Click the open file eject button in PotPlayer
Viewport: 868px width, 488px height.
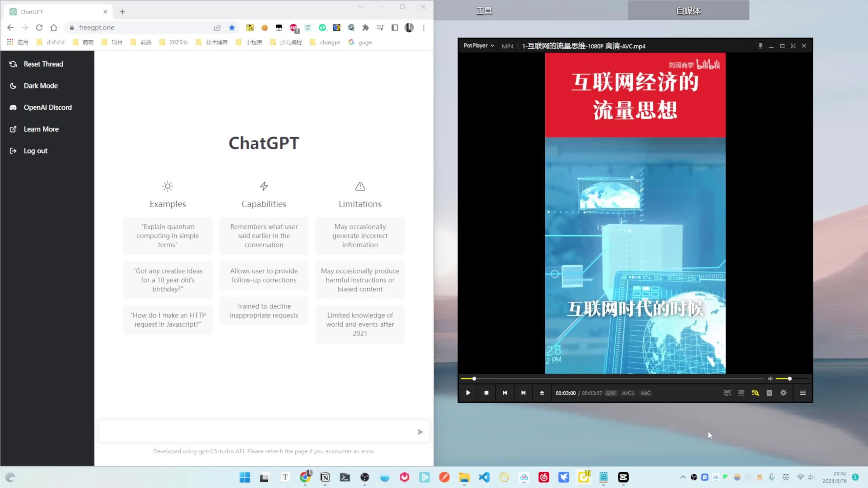(542, 393)
